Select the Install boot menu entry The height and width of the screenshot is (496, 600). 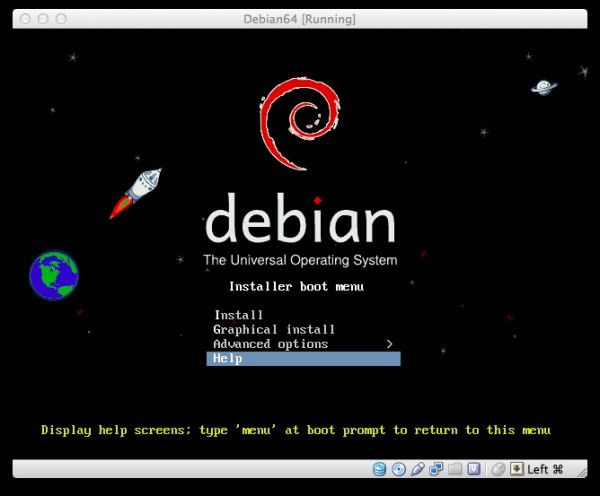click(303, 315)
